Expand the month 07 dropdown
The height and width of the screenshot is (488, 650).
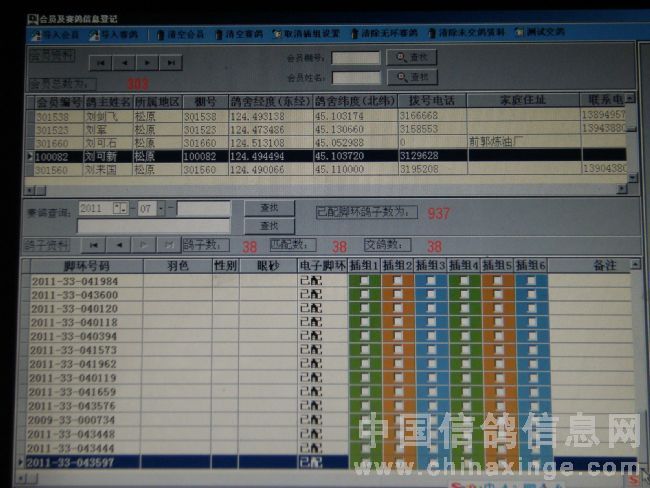(160, 208)
